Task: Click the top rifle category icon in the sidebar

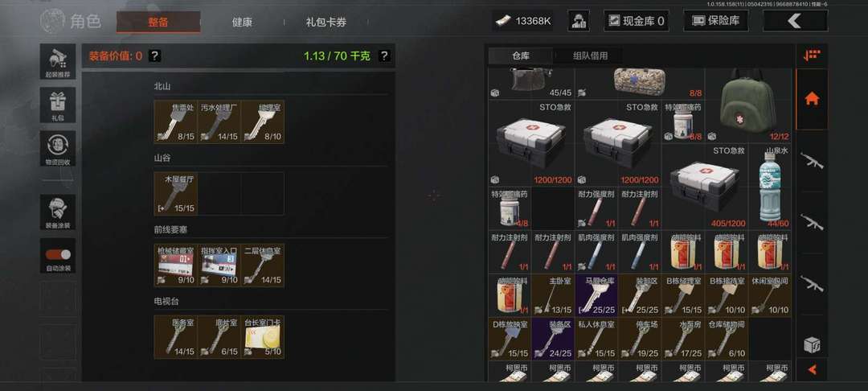Action: coord(812,161)
